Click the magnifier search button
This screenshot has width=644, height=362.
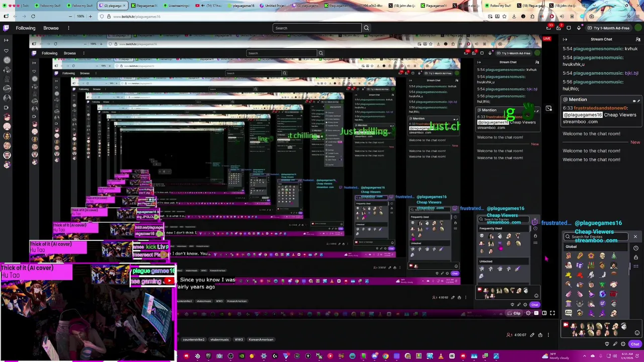point(366,28)
